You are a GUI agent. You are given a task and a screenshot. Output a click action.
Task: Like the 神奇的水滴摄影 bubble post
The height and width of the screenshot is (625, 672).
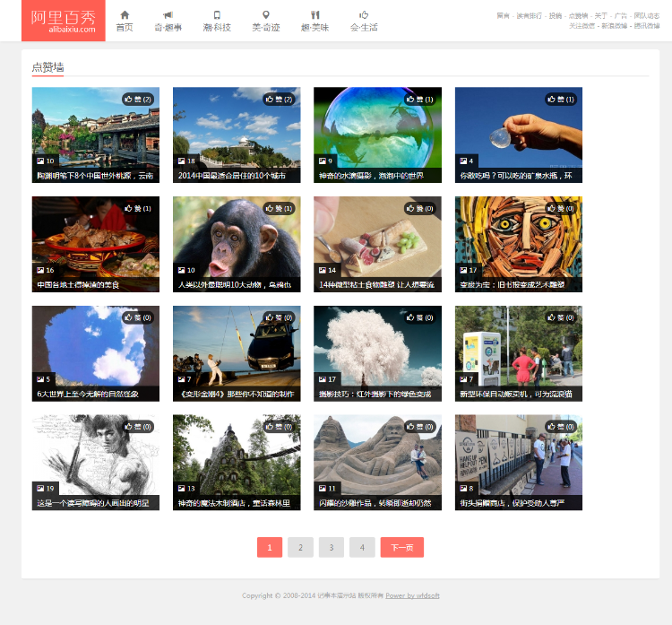[x=420, y=100]
